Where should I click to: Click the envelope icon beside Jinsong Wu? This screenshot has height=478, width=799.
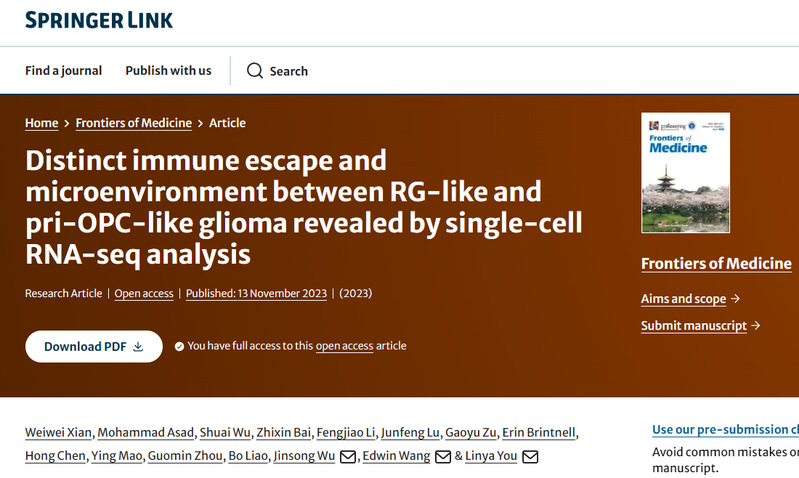pos(348,457)
